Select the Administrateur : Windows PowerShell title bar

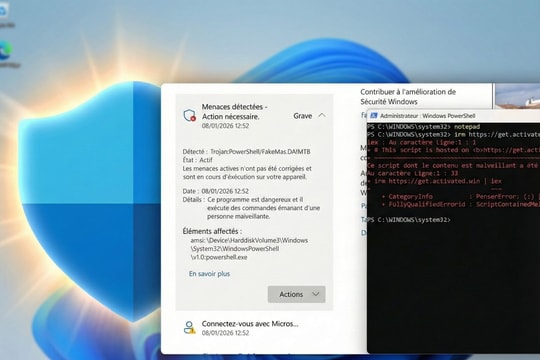(454, 116)
